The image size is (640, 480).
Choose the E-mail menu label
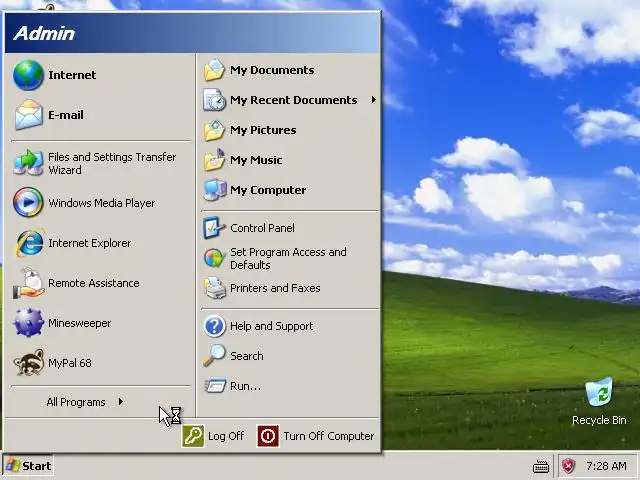click(x=66, y=115)
